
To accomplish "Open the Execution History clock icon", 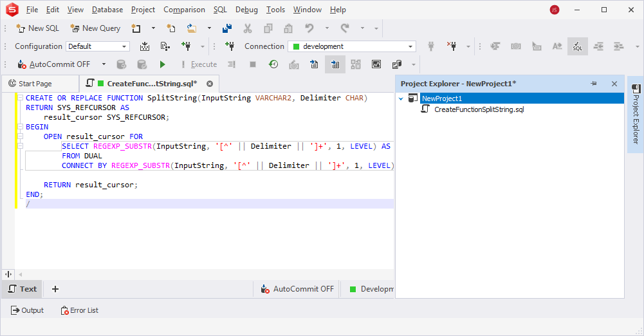I will pos(273,64).
